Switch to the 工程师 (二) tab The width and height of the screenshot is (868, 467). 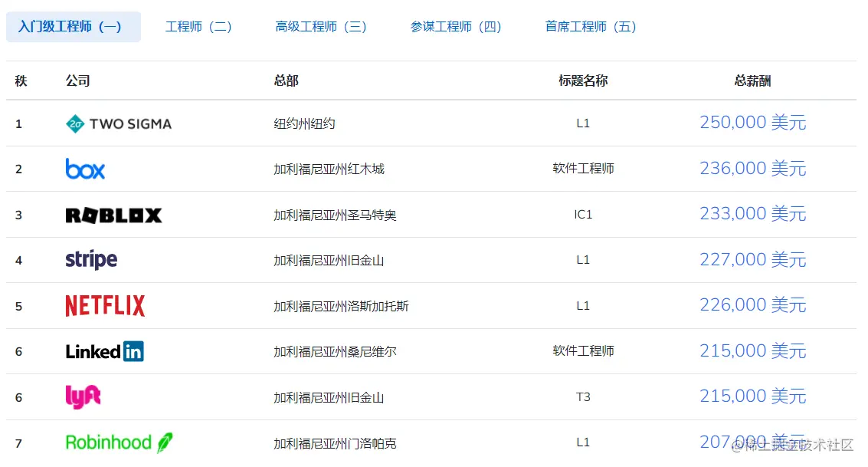pyautogui.click(x=198, y=27)
